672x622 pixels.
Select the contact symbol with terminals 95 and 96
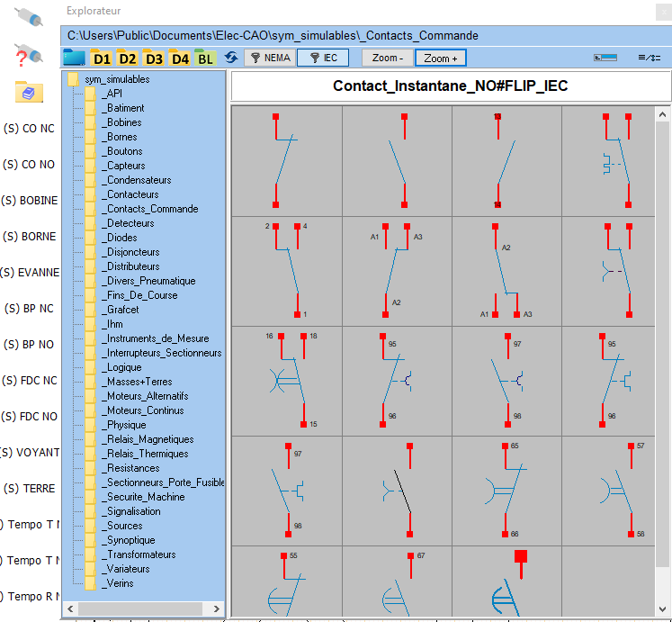(397, 381)
